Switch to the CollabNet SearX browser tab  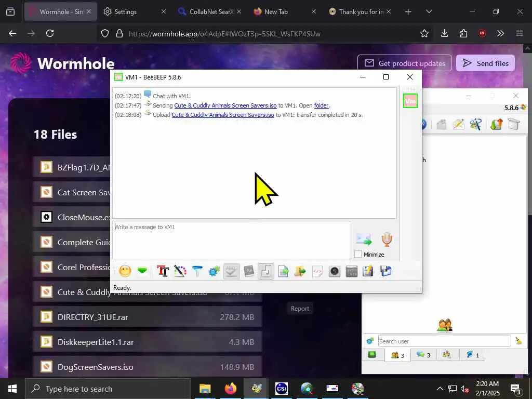tap(209, 11)
